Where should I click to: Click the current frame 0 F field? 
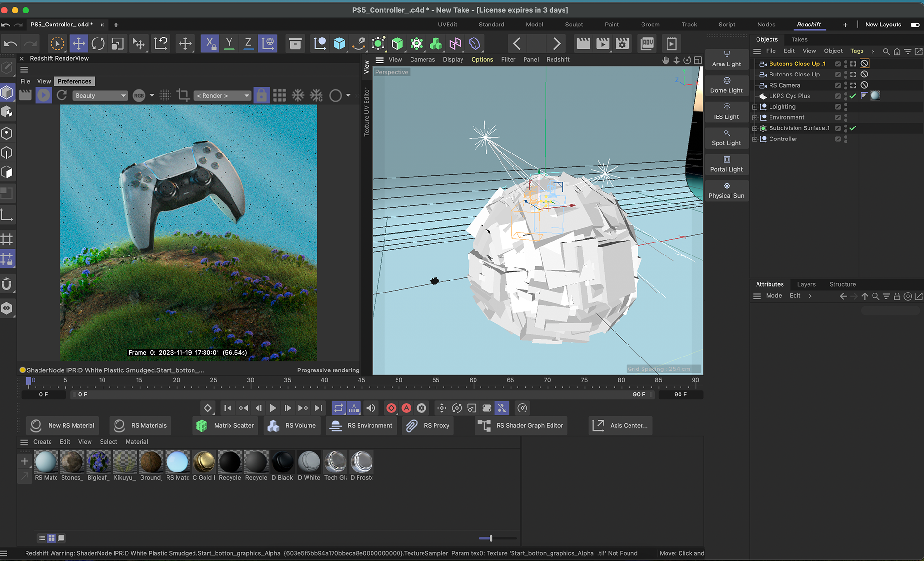coord(44,395)
